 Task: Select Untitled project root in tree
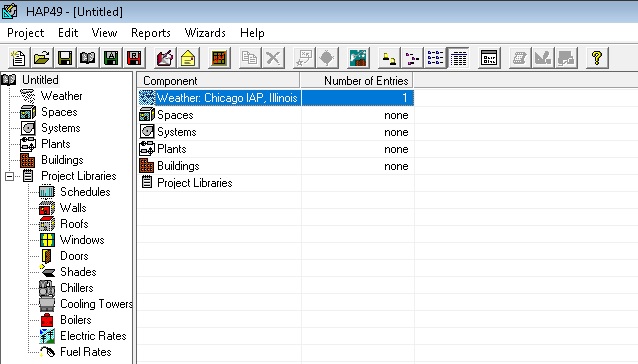(x=40, y=80)
